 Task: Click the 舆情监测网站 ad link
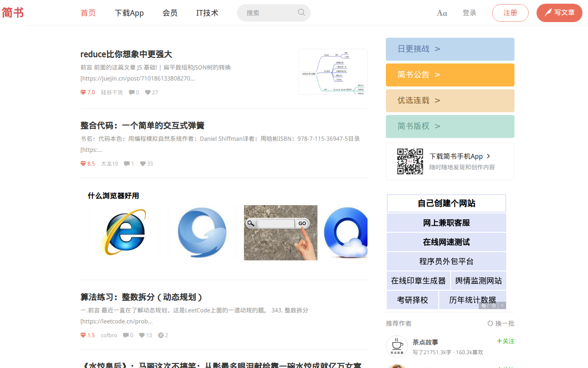[x=479, y=281]
